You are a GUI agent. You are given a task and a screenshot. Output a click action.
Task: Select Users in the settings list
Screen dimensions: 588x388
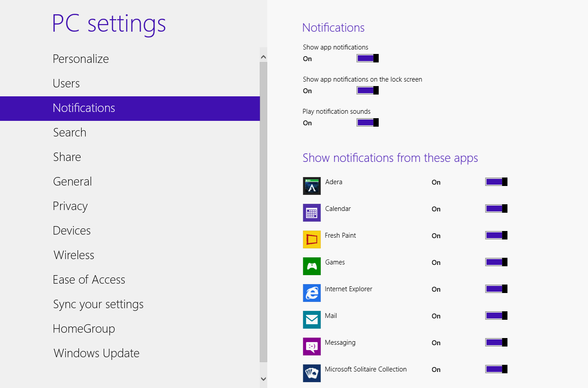point(130,83)
